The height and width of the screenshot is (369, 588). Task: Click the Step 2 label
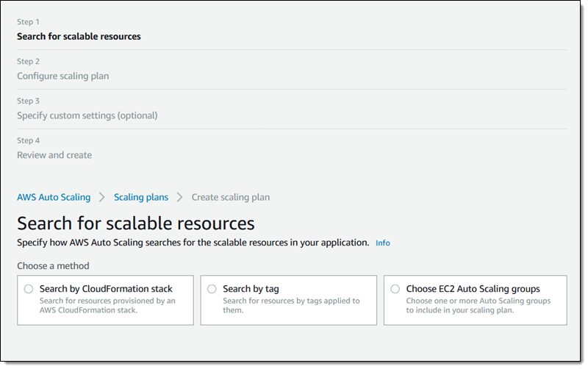28,61
